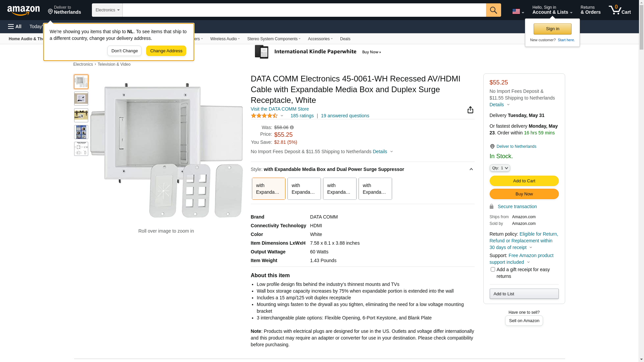Click the search magnifier button
Screen dimensions: 644x362
(x=493, y=10)
